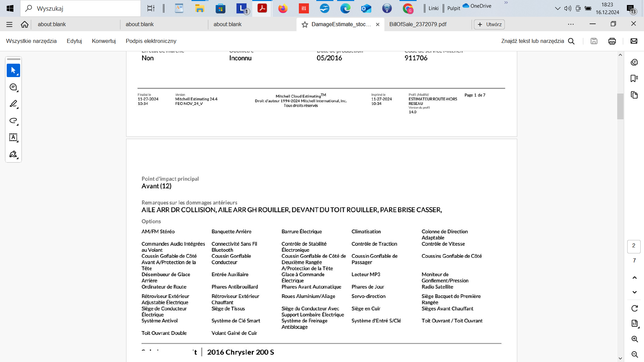Open the Acrobat home view
This screenshot has height=362, width=644.
pos(24,24)
